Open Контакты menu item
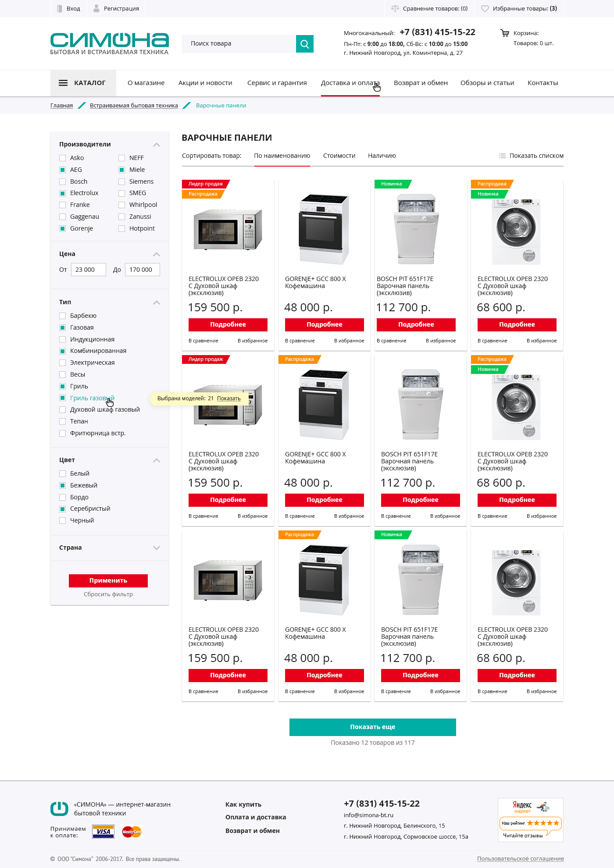 click(x=543, y=83)
